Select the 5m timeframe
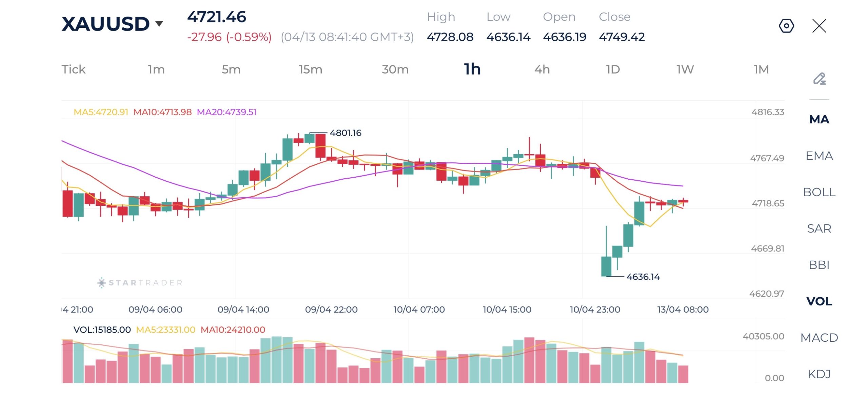This screenshot has width=868, height=399. tap(231, 69)
